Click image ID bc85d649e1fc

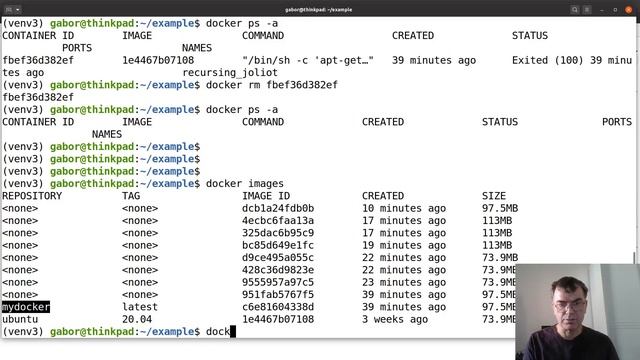tap(278, 245)
